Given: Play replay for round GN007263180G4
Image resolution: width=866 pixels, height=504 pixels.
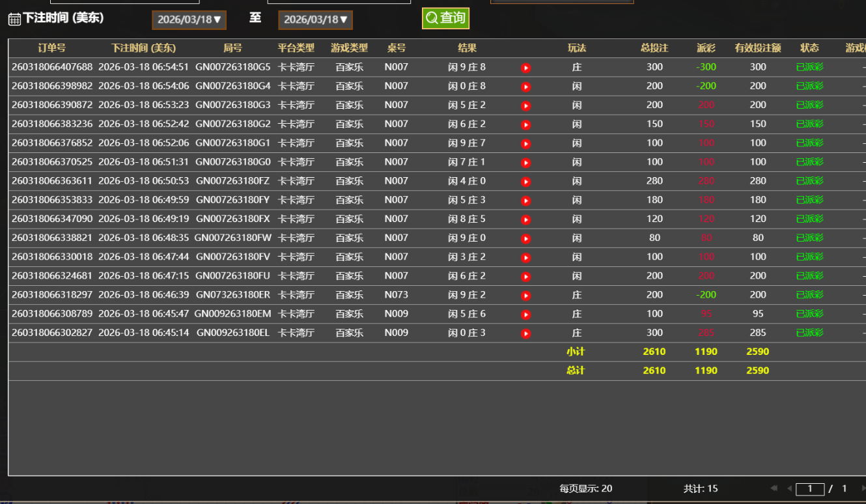Looking at the screenshot, I should [x=526, y=87].
